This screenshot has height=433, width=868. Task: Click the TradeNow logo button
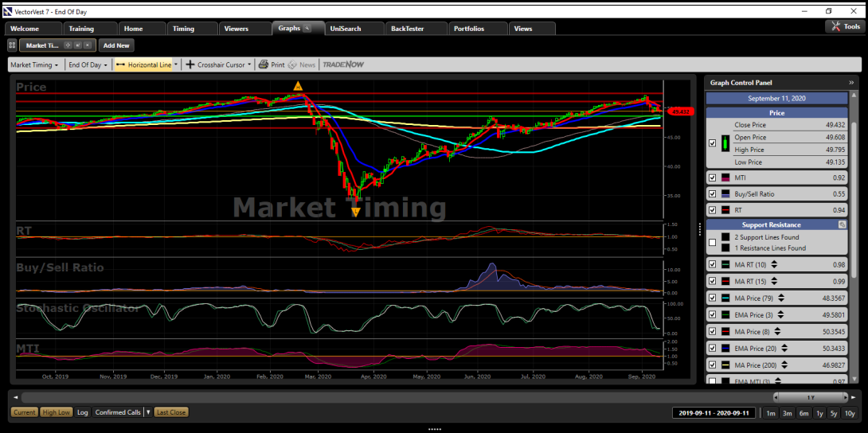(343, 64)
